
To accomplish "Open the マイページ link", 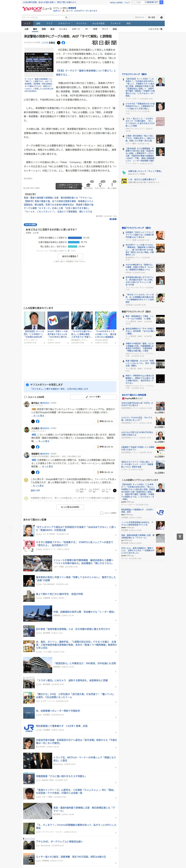I will click(139, 18).
